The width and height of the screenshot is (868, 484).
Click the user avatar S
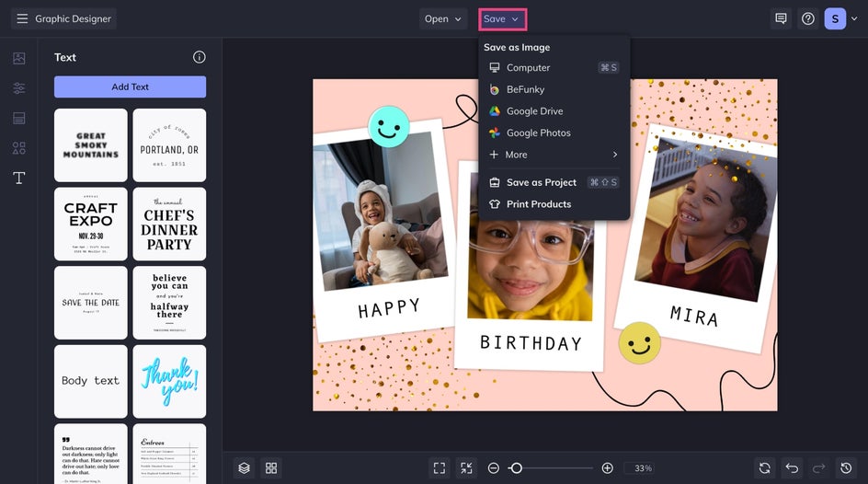[x=835, y=18]
